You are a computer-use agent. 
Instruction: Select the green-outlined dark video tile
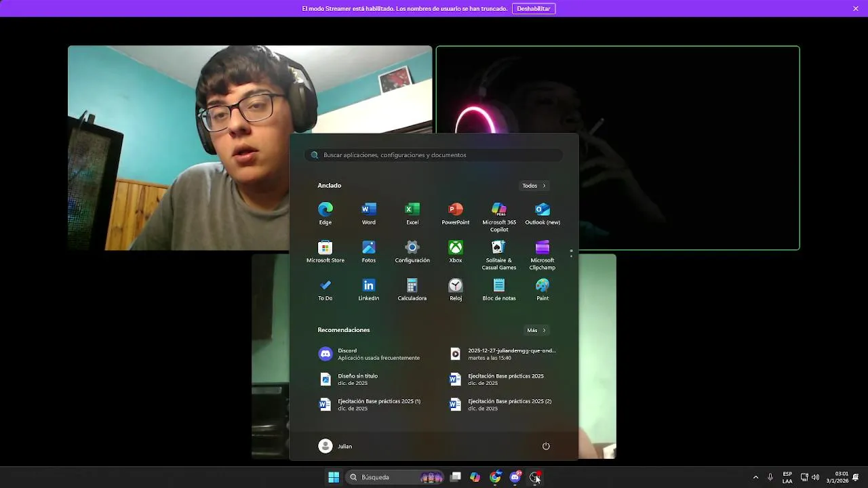tap(618, 148)
